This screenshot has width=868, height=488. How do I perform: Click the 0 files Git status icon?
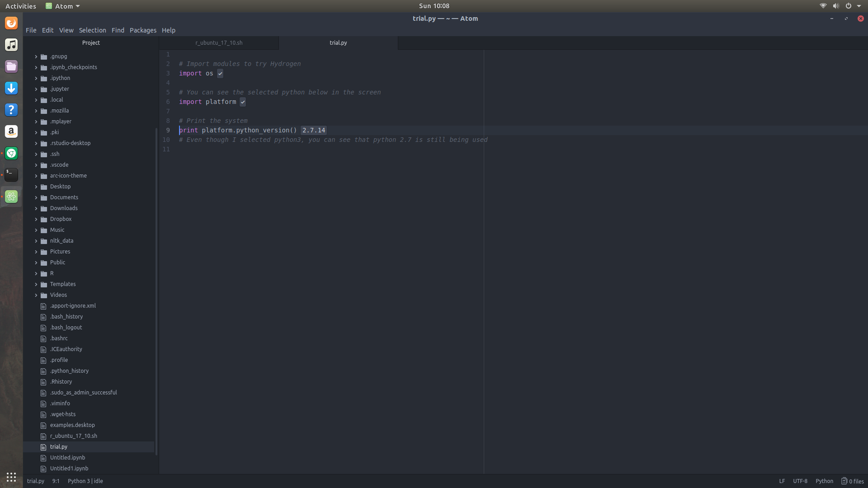click(853, 481)
